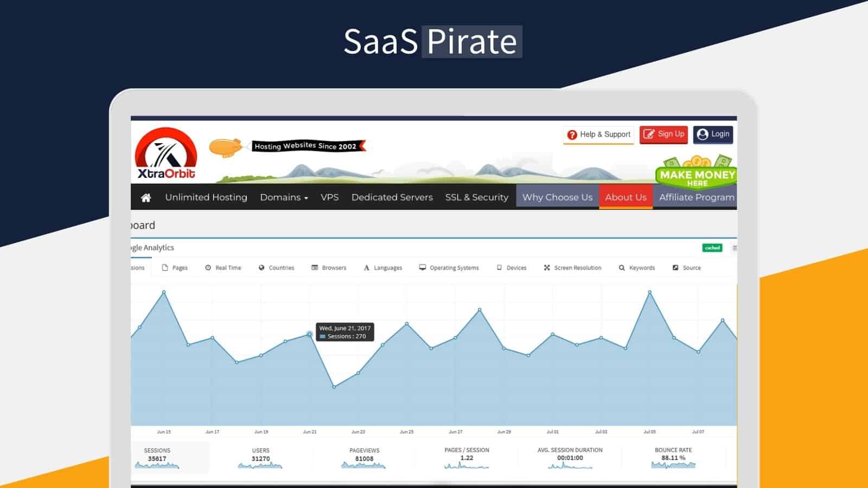Select the home icon in the navigation bar
Viewport: 868px width, 488px height.
(x=144, y=197)
